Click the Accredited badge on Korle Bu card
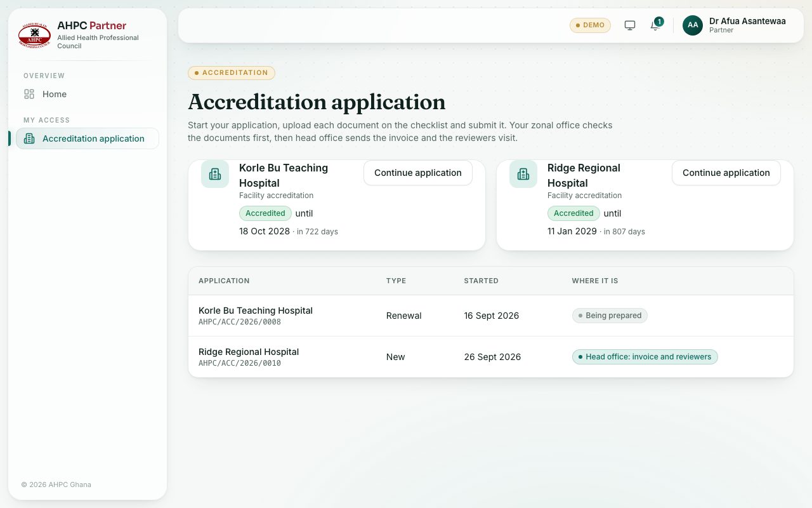This screenshot has height=508, width=812. [265, 213]
